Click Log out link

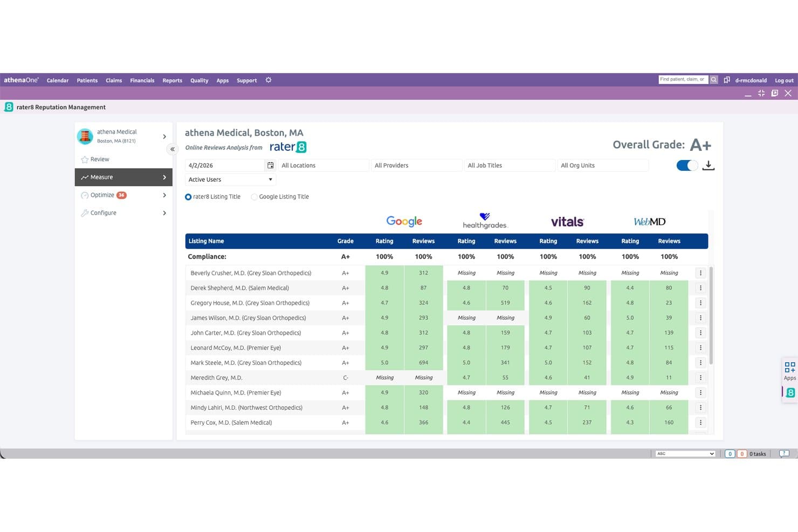coord(784,80)
